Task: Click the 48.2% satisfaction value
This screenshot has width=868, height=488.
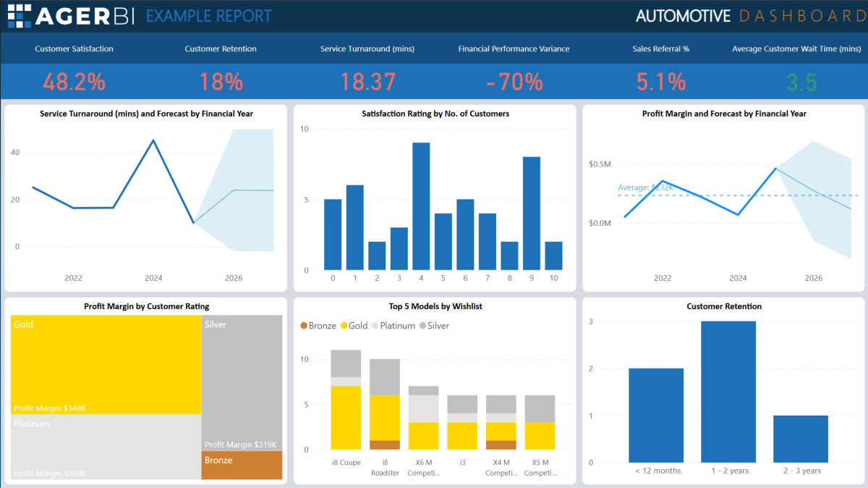Action: click(73, 82)
